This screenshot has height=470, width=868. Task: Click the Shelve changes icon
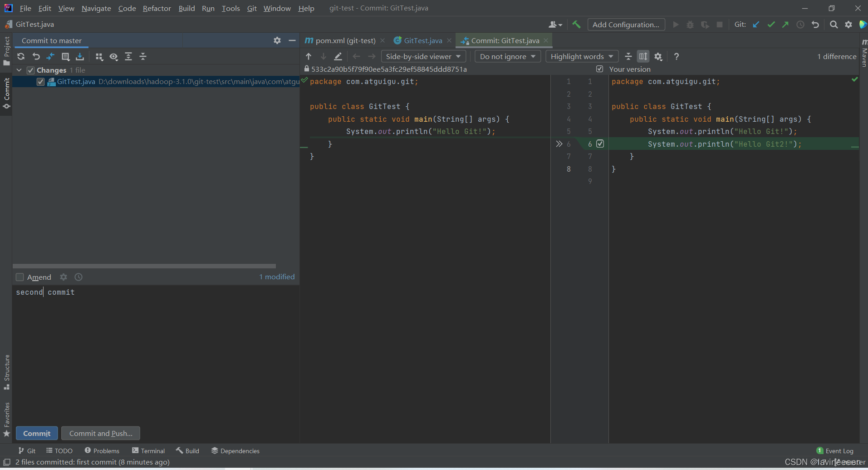tap(80, 56)
